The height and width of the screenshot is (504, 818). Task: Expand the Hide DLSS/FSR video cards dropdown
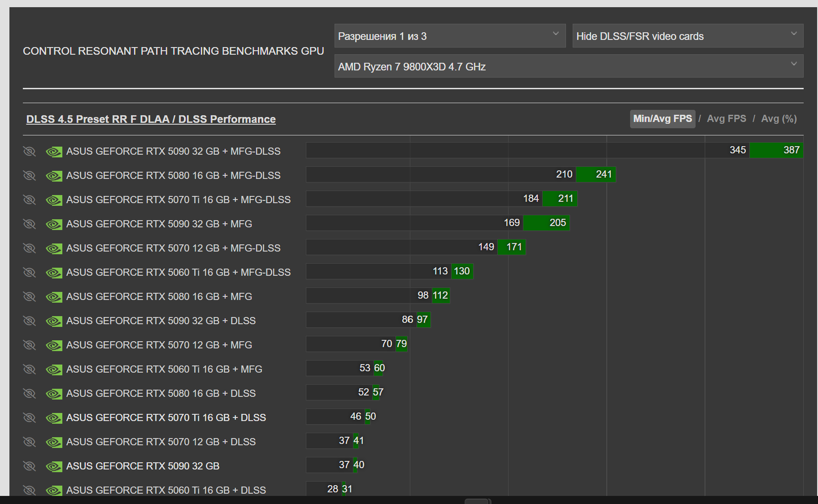pyautogui.click(x=687, y=36)
